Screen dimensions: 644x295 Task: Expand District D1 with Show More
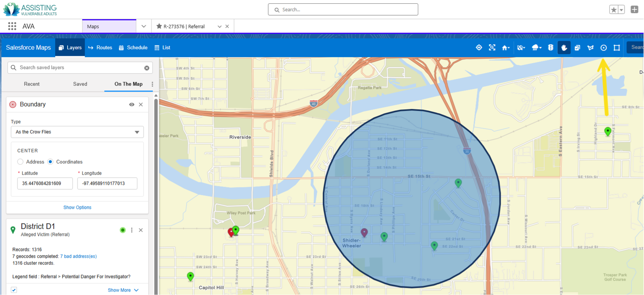coord(123,290)
